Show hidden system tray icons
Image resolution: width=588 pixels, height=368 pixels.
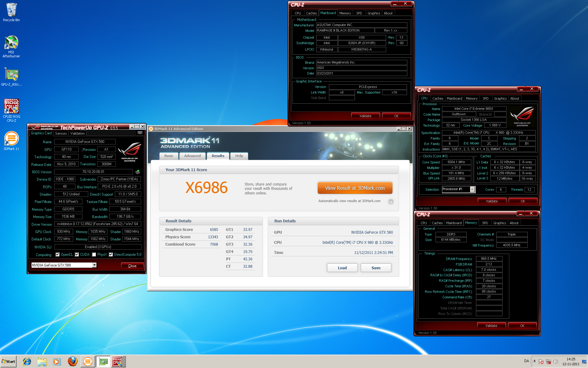pyautogui.click(x=534, y=361)
